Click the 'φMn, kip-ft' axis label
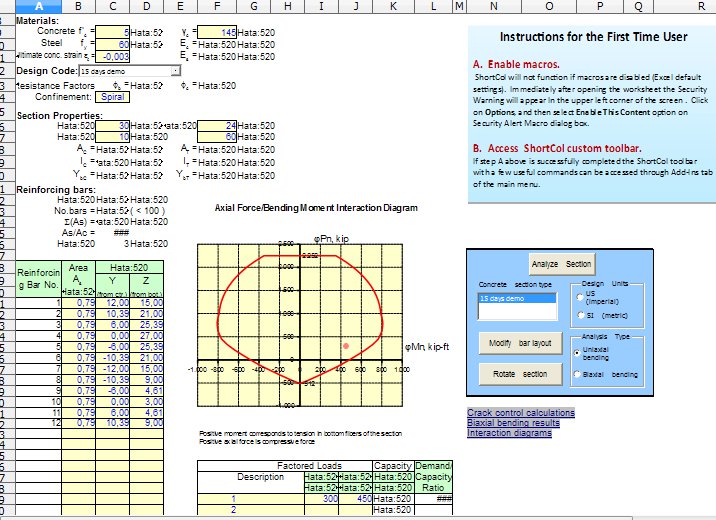 pos(427,347)
